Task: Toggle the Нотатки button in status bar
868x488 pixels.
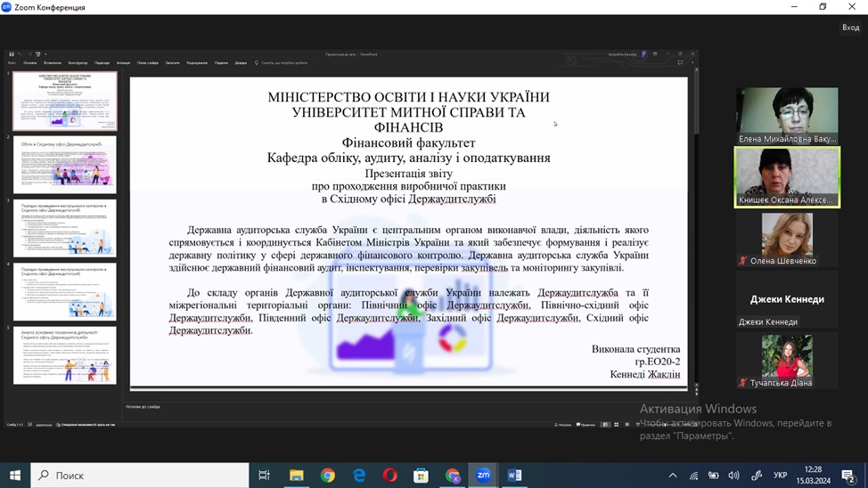Action: pos(562,425)
